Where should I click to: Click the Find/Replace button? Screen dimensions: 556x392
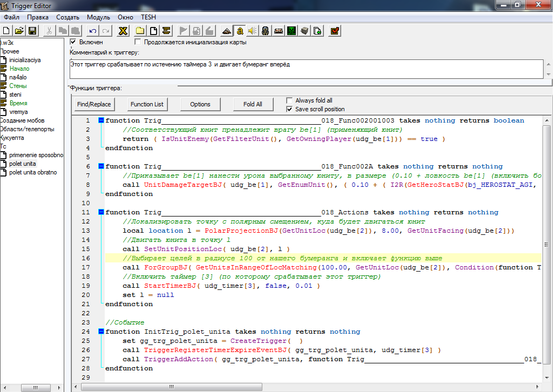(94, 104)
